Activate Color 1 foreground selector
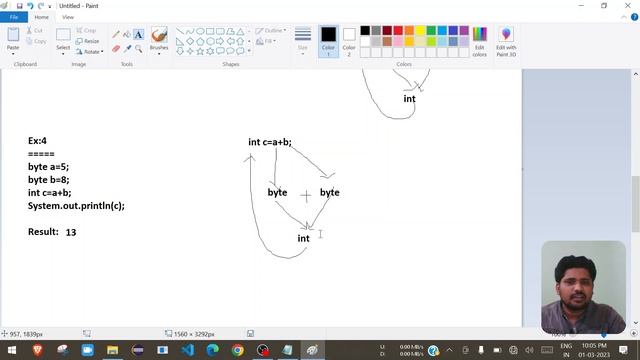 [x=328, y=41]
